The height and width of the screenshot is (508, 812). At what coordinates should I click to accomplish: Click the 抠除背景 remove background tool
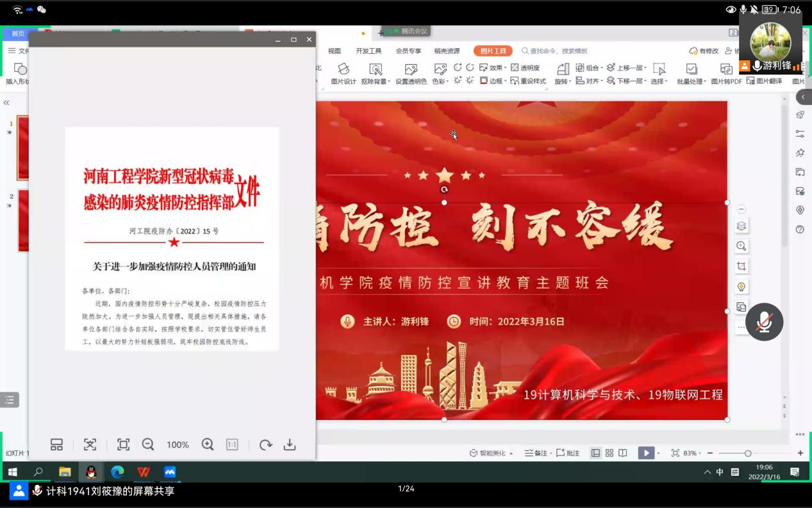pos(376,74)
